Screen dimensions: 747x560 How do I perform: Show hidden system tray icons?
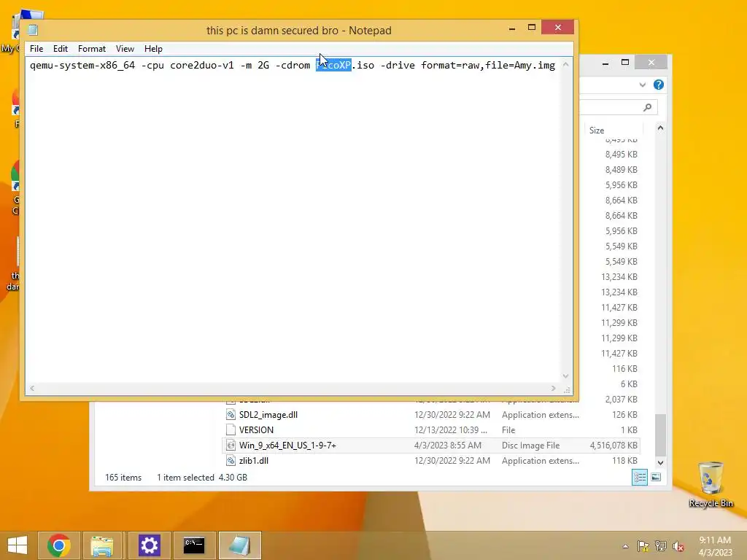625,546
